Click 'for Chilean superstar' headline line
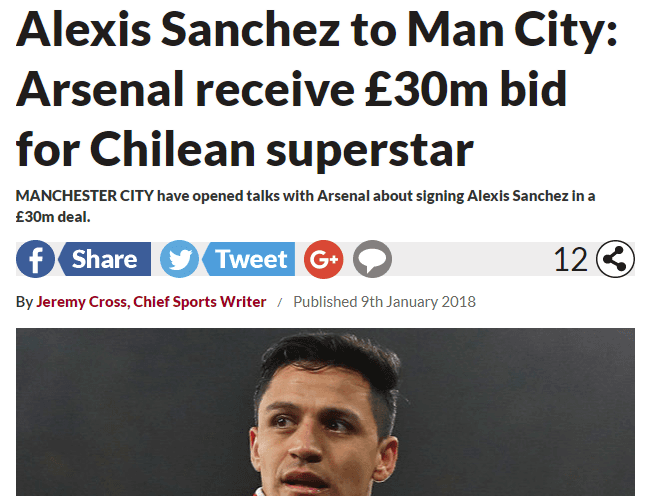Viewport: 645px width, 496px height. point(244,150)
